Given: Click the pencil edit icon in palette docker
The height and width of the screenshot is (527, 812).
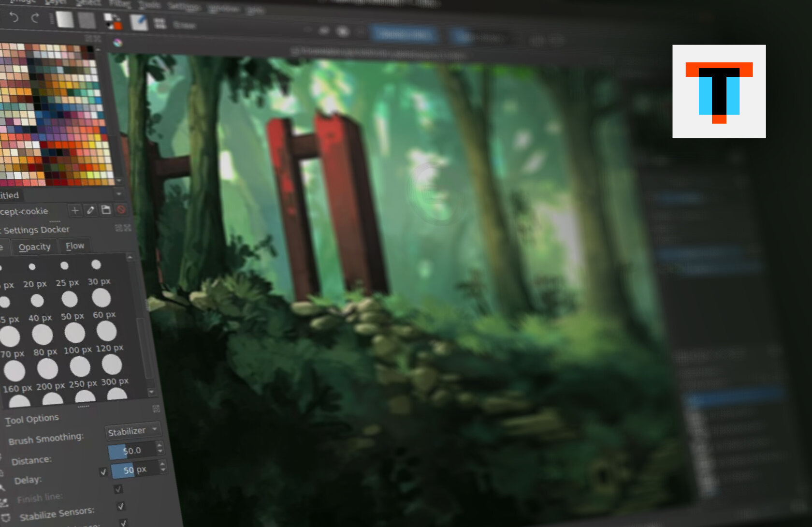Looking at the screenshot, I should (x=90, y=210).
